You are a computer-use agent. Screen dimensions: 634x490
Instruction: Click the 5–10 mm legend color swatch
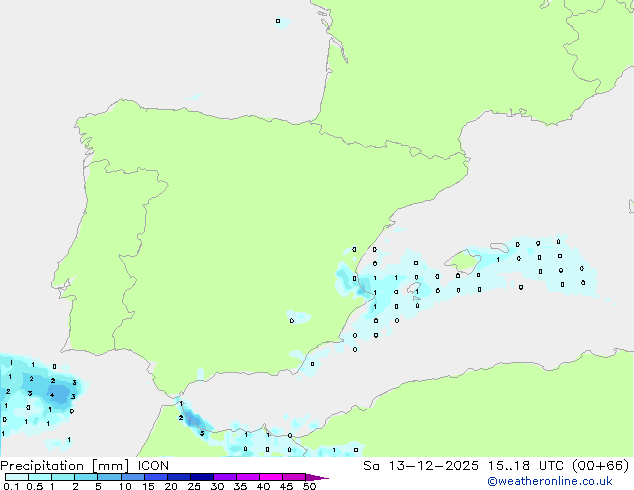point(109,477)
